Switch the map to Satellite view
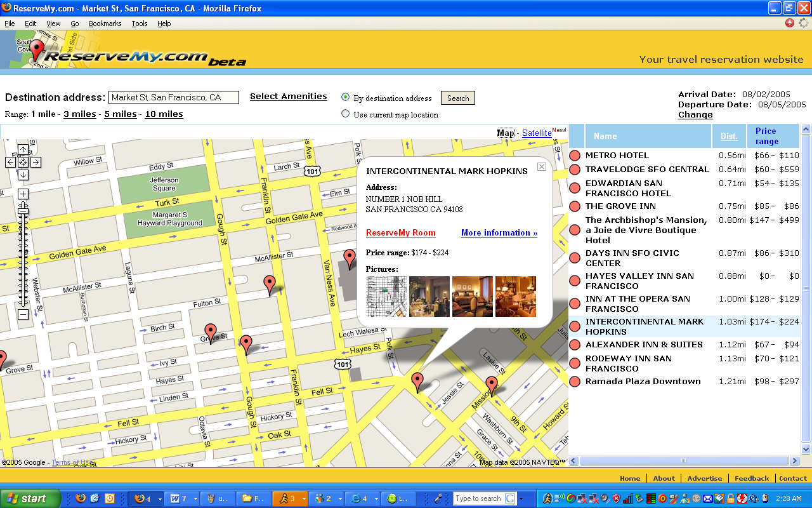The width and height of the screenshot is (812, 508). point(537,133)
